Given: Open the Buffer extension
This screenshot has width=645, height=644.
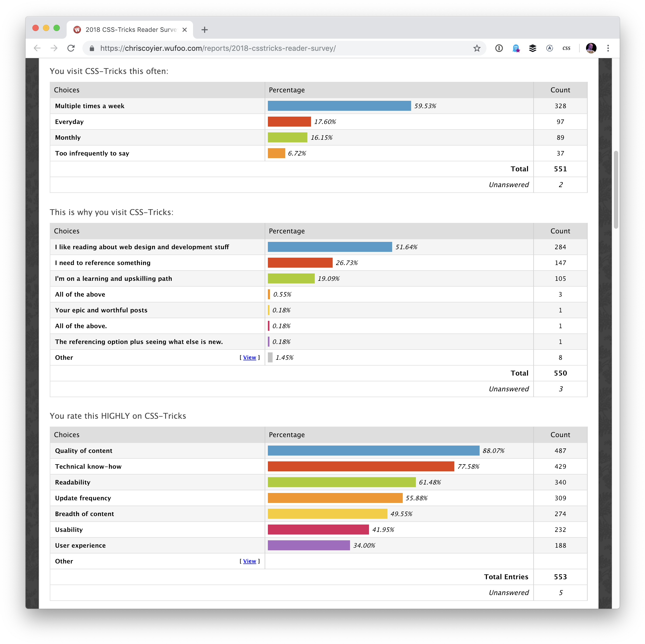Looking at the screenshot, I should tap(533, 48).
